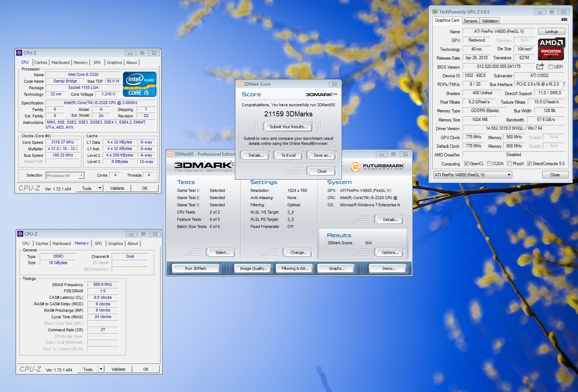Toggle the OpenCL checkbox
The image size is (578, 392).
pyautogui.click(x=466, y=164)
